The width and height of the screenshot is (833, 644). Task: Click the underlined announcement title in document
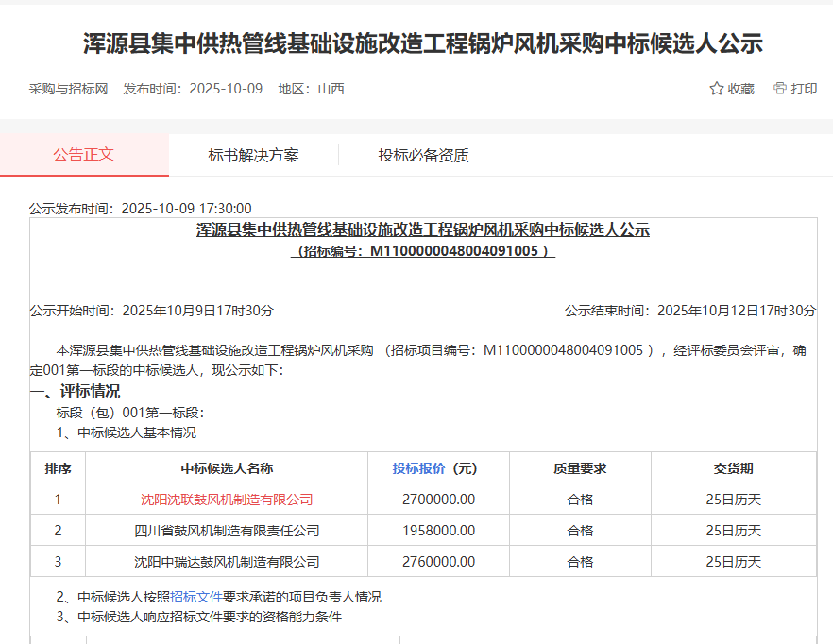423,230
